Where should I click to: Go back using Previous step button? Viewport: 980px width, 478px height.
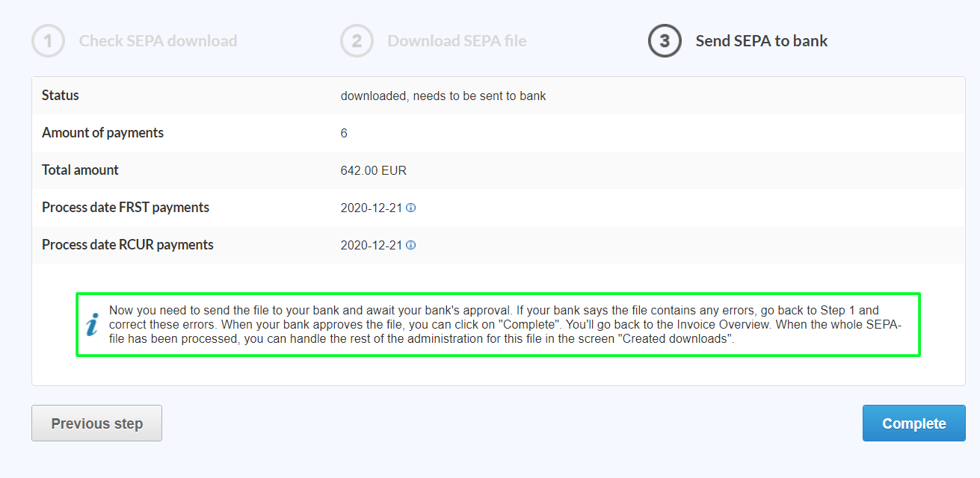click(96, 423)
